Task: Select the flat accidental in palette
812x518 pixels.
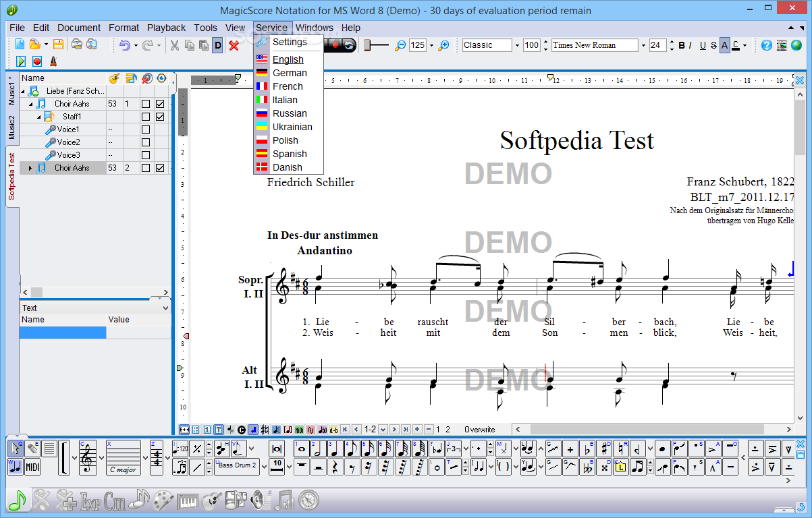Action: click(587, 449)
